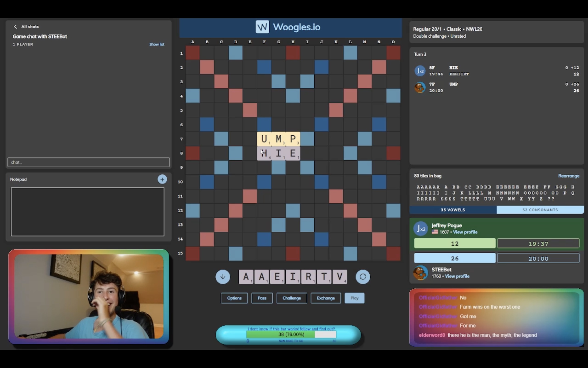This screenshot has width=588, height=368.
Task: Click the down-arrow button left of rack
Action: point(223,277)
